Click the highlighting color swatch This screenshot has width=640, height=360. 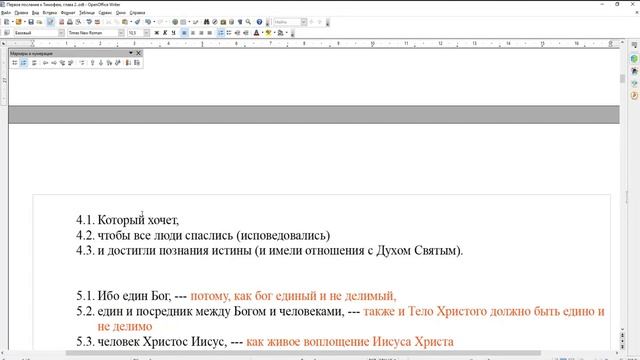pos(269,33)
